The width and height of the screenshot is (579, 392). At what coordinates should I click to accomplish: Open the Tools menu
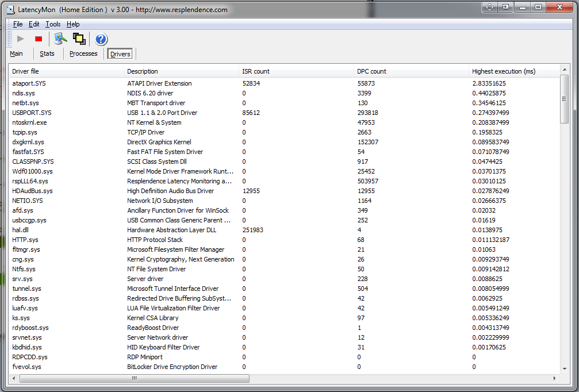(53, 24)
